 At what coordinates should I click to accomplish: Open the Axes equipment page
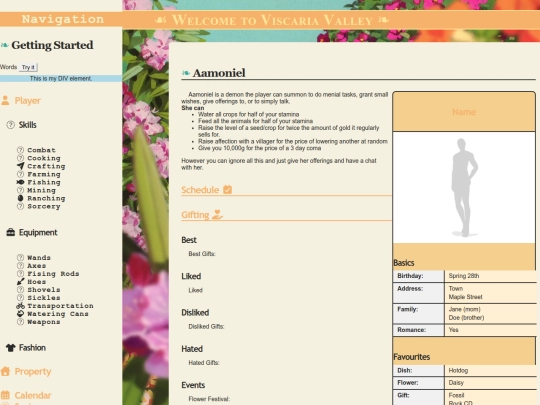[37, 266]
